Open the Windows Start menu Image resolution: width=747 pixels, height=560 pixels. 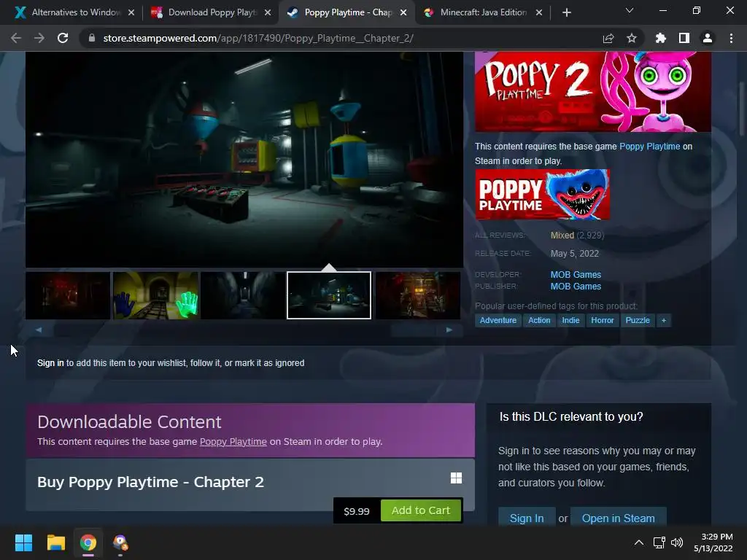(x=23, y=542)
